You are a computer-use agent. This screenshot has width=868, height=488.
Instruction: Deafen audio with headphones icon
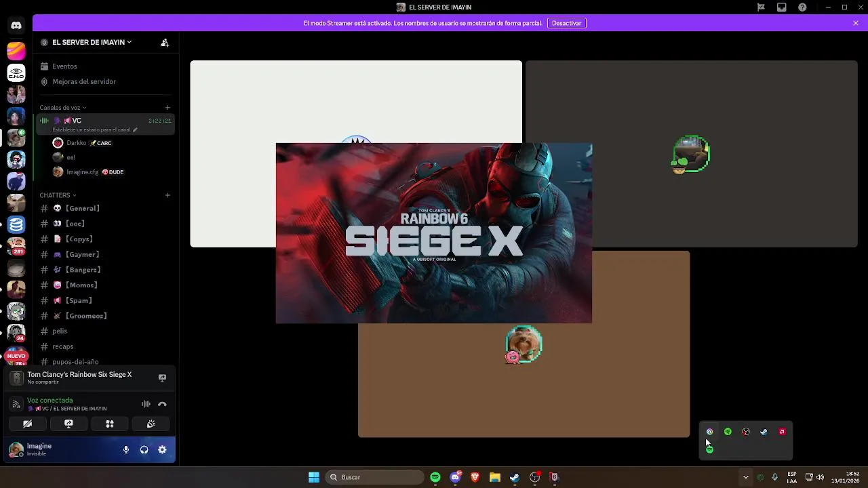point(144,449)
